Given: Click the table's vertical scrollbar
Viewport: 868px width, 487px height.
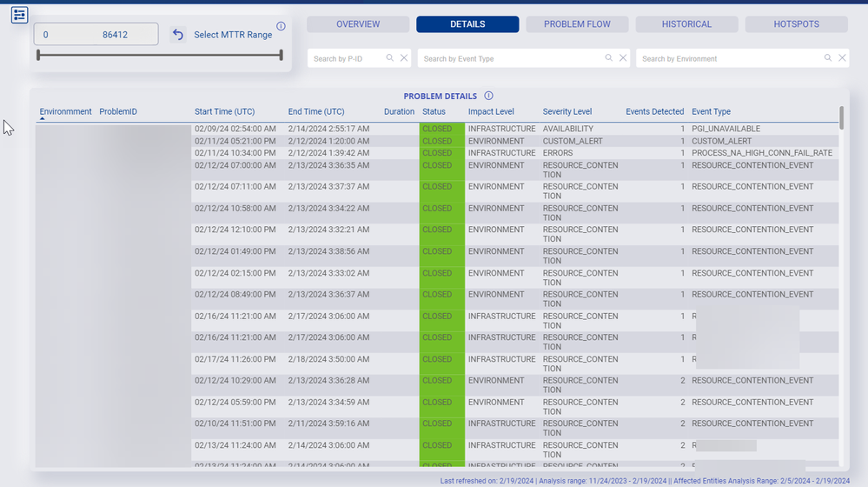Looking at the screenshot, I should (x=841, y=118).
